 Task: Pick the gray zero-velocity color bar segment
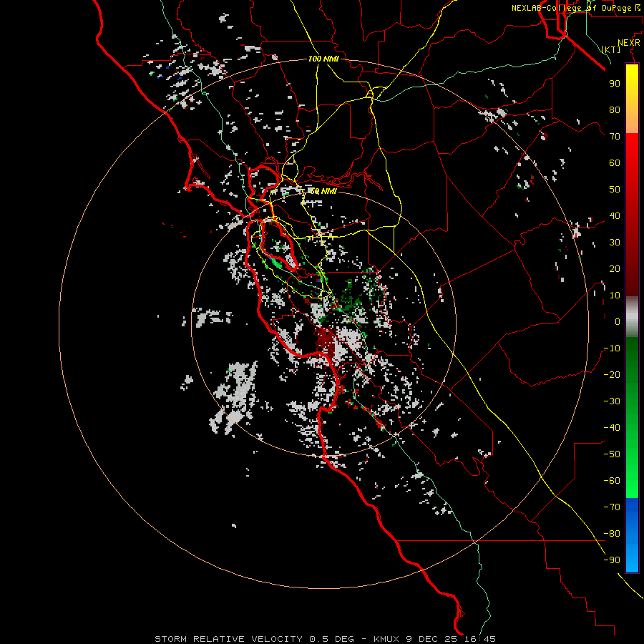pyautogui.click(x=632, y=317)
